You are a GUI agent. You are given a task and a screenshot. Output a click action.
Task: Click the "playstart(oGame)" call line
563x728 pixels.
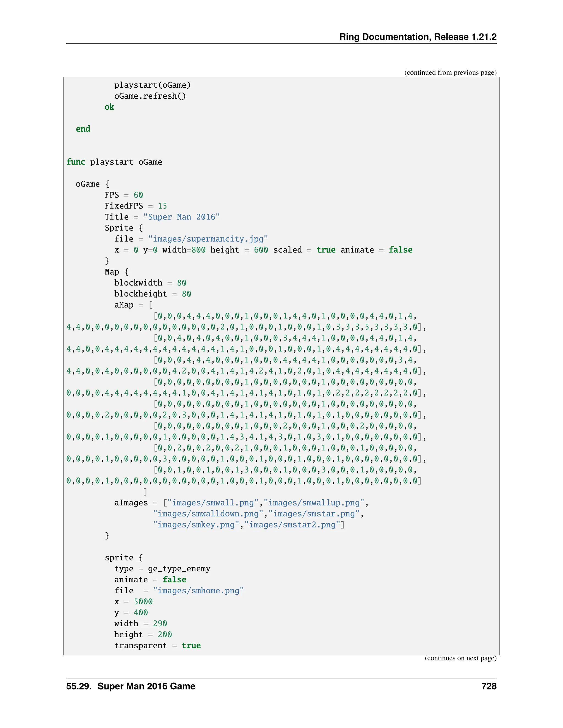pos(152,85)
